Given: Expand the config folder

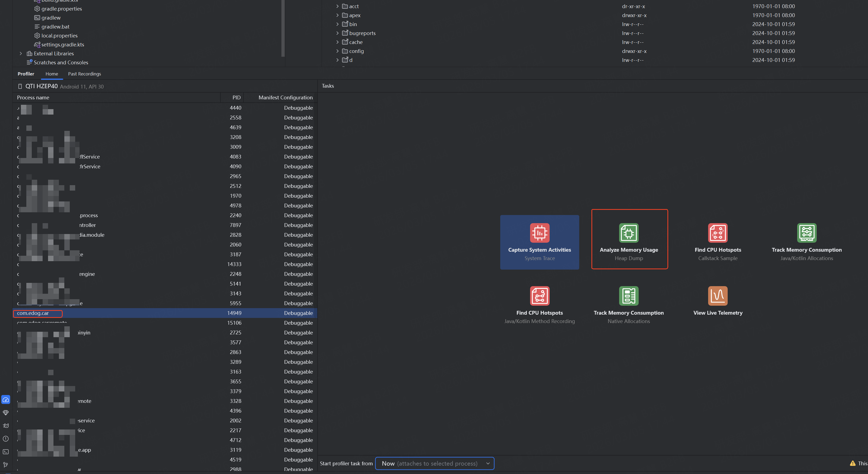Looking at the screenshot, I should point(337,51).
